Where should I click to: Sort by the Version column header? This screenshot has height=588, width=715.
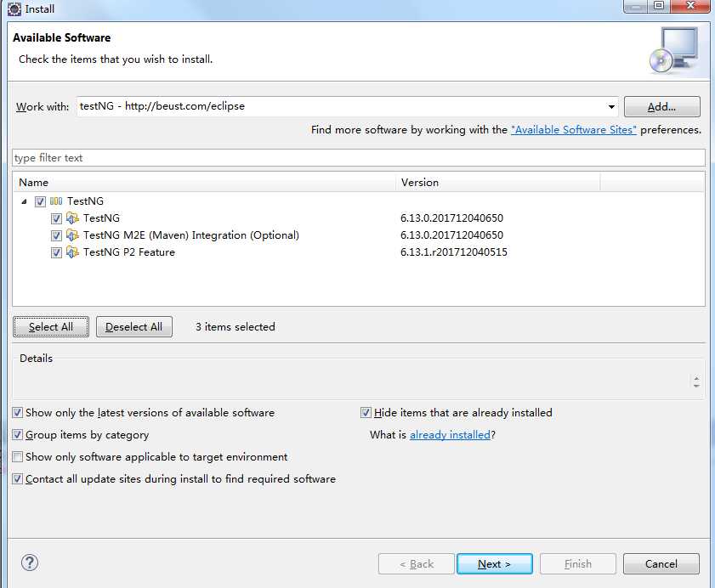pos(498,183)
